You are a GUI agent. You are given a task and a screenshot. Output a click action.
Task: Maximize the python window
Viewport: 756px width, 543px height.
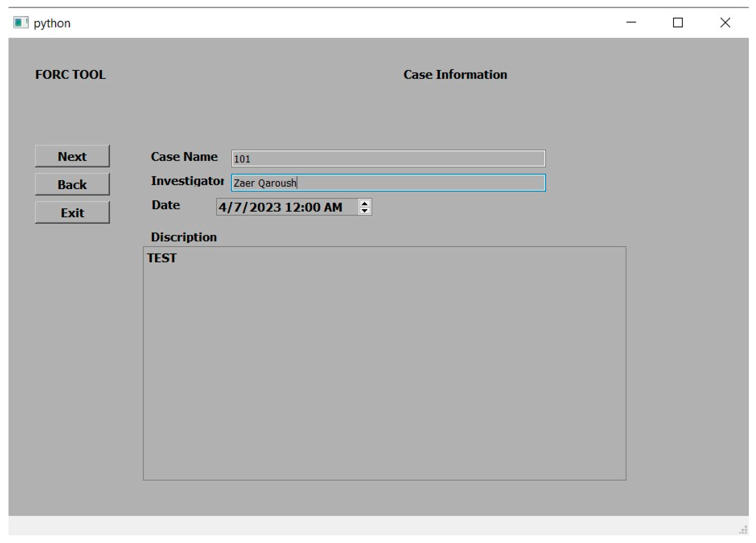(x=678, y=23)
